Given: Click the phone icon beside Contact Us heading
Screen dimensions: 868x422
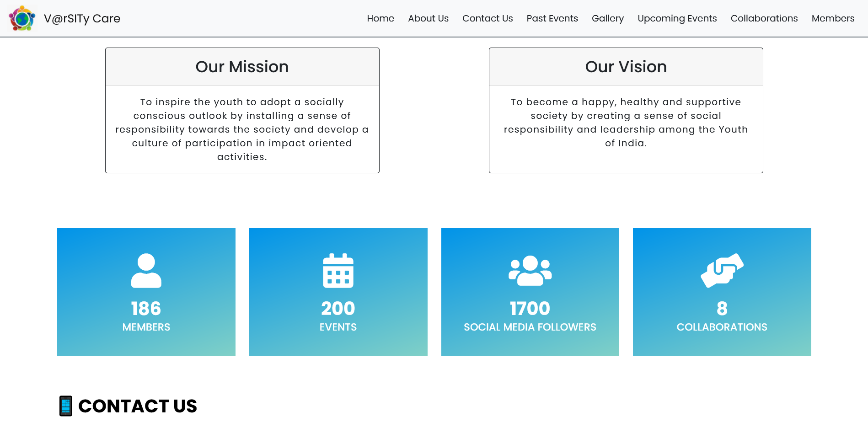Looking at the screenshot, I should coord(66,406).
